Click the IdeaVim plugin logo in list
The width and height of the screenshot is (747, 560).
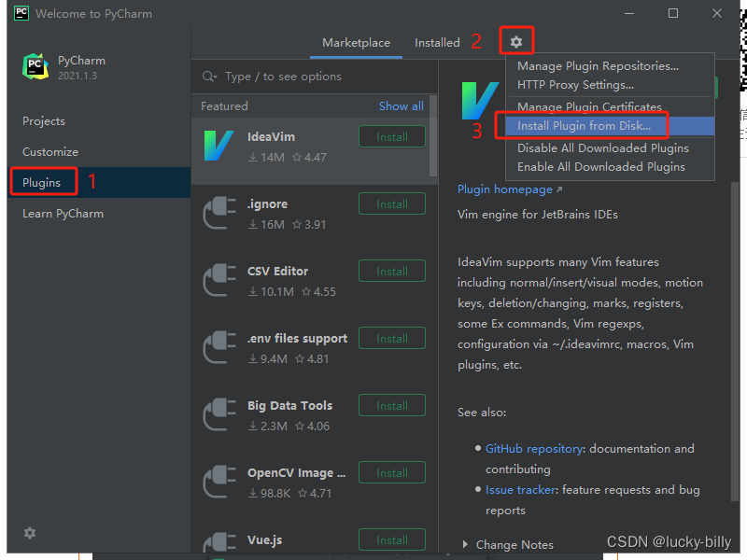click(x=218, y=146)
